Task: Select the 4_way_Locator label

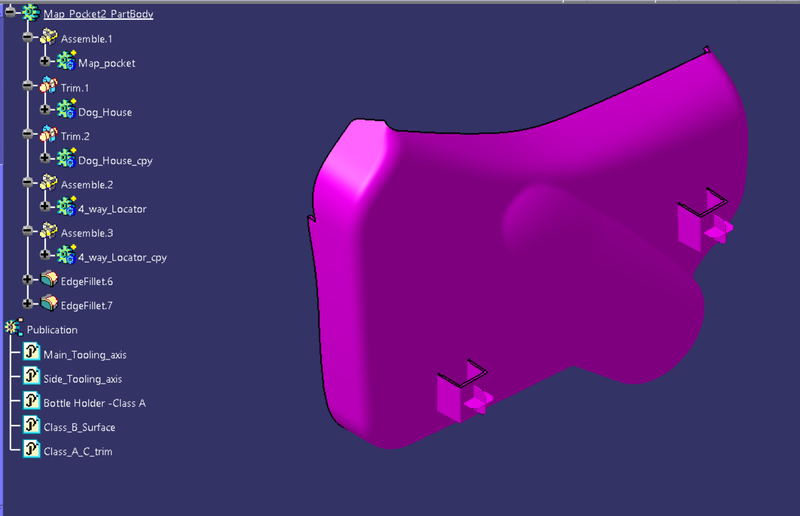Action: tap(112, 209)
